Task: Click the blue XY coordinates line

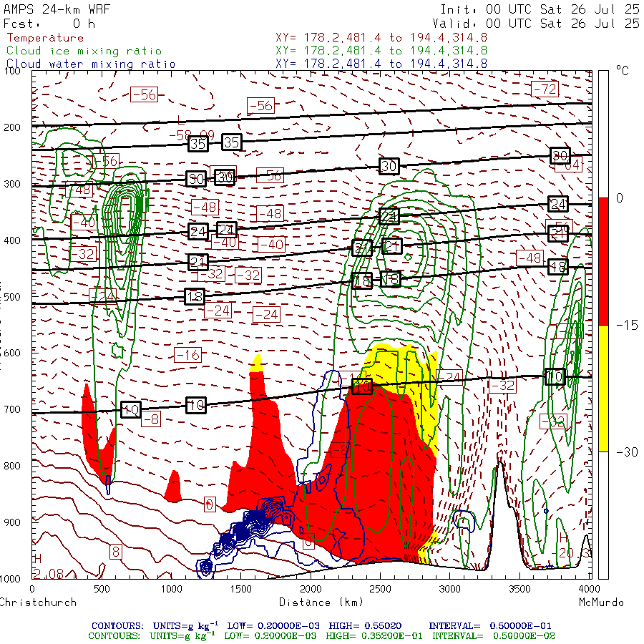Action: pos(381,64)
